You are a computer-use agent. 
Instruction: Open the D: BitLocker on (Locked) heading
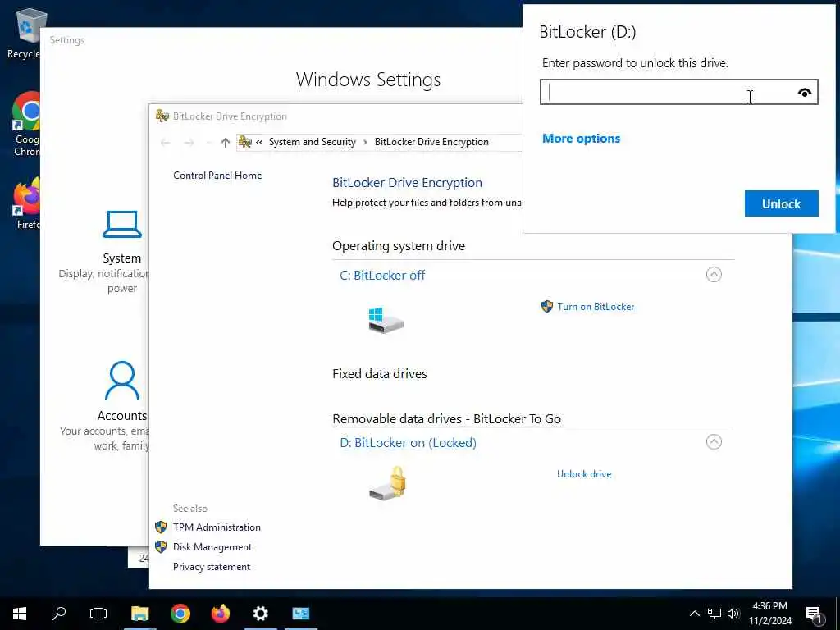pyautogui.click(x=409, y=442)
